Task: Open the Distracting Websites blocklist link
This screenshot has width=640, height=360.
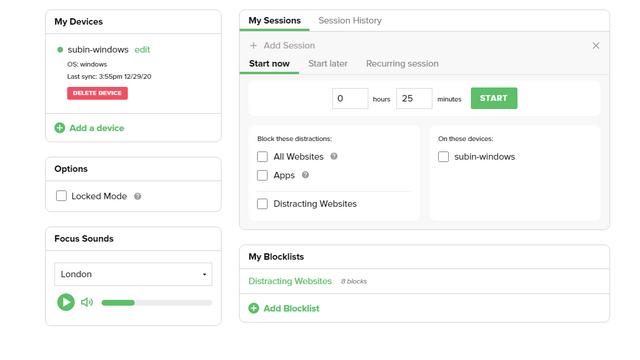Action: 290,281
